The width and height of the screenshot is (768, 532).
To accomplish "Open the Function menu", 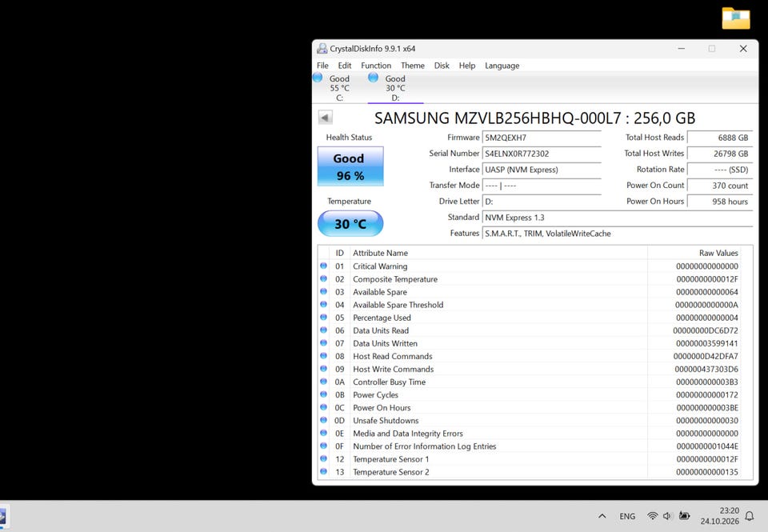I will point(376,66).
